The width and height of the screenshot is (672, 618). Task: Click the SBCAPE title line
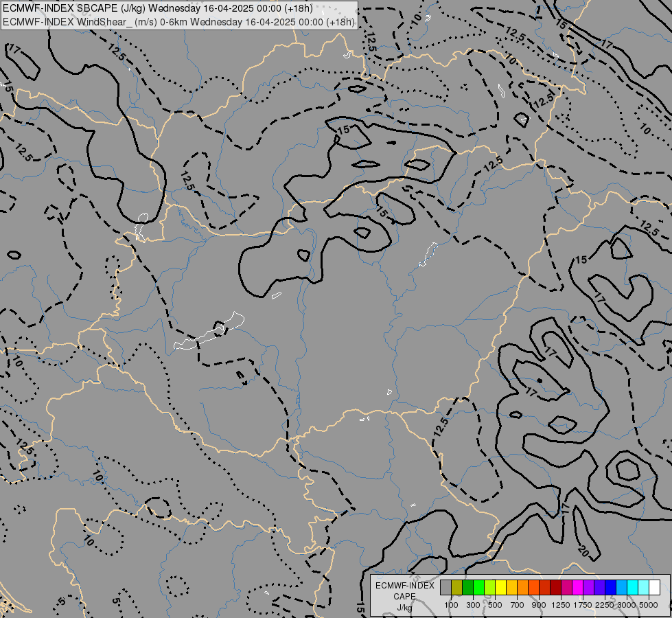158,8
